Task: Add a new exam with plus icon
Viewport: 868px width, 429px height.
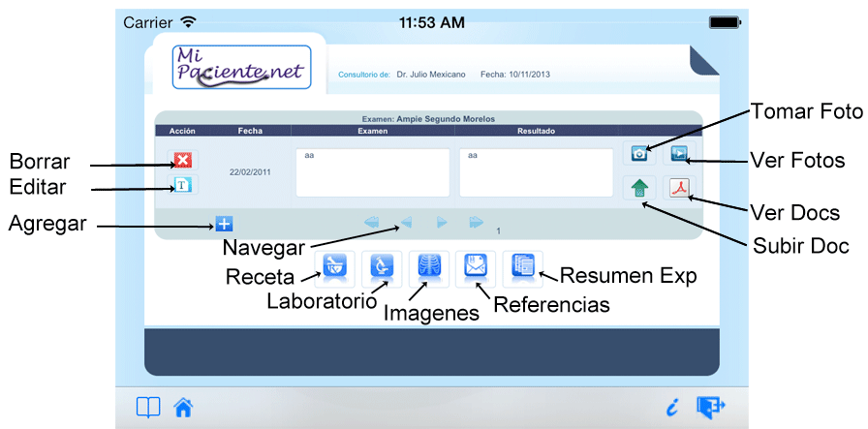Action: tap(224, 225)
